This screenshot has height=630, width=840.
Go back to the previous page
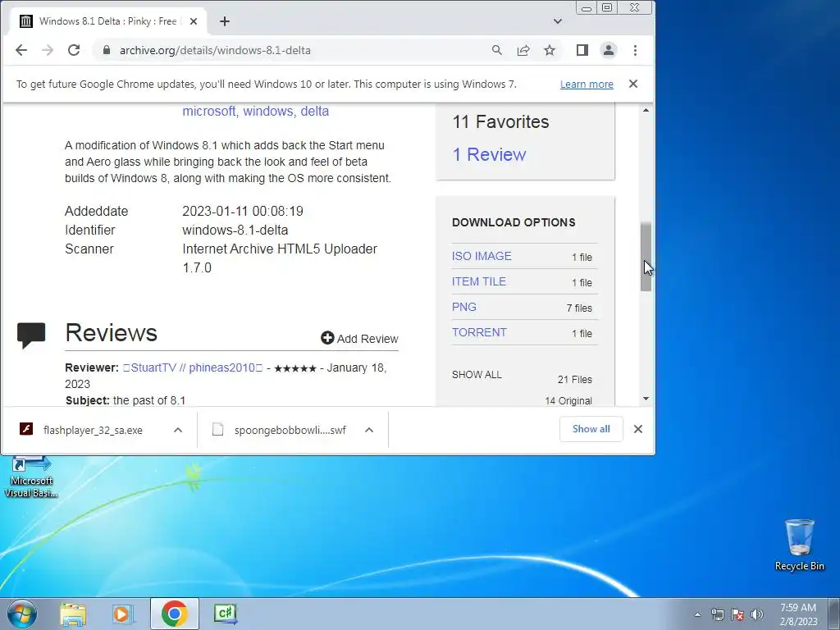(21, 50)
